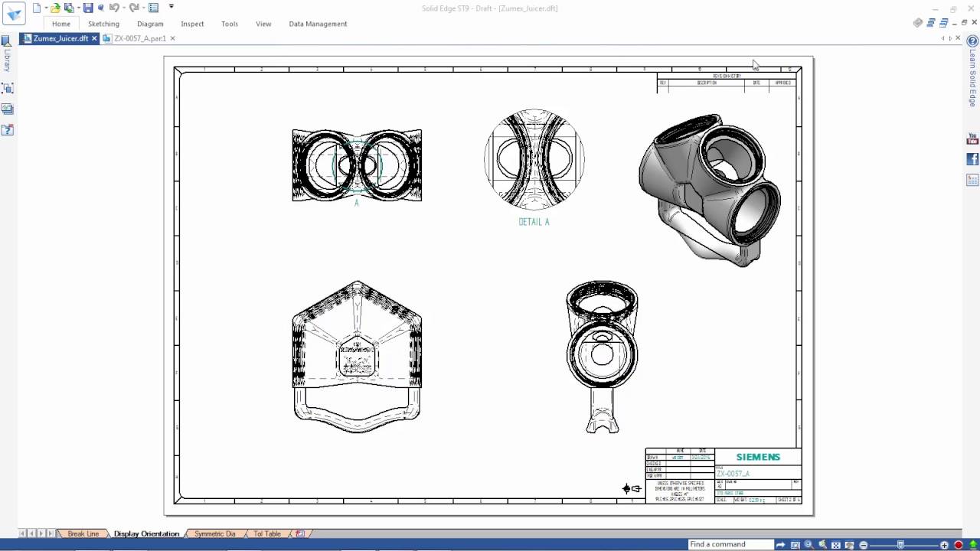
Task: Open the Data Management ribbon tab
Action: [x=318, y=24]
